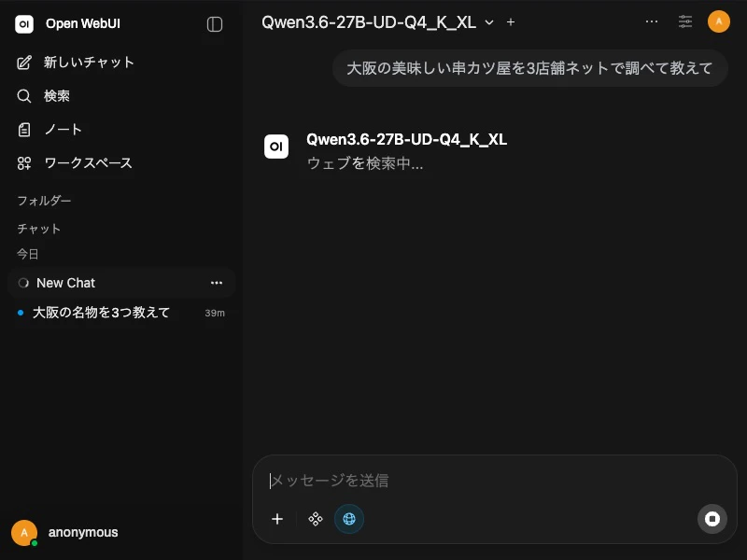747x560 pixels.
Task: Stop generation with the stop button
Action: 712,519
